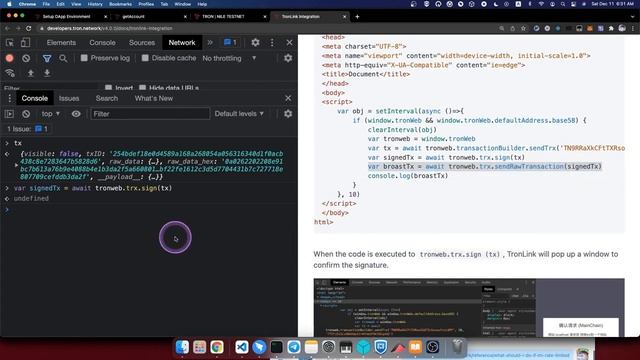Click the highlighted sendRawTransaction code line
This screenshot has height=360, width=640.
pos(484,167)
